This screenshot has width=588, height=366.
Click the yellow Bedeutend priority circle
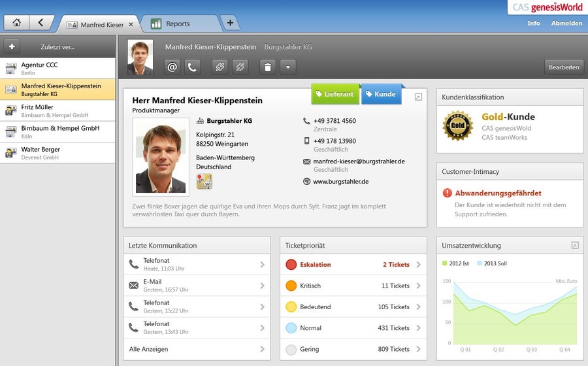click(x=291, y=307)
